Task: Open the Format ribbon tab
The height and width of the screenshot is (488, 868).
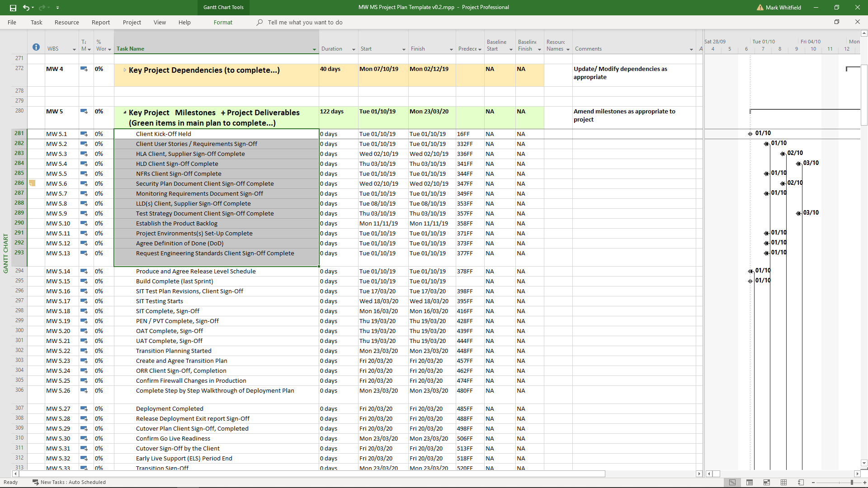Action: tap(223, 22)
